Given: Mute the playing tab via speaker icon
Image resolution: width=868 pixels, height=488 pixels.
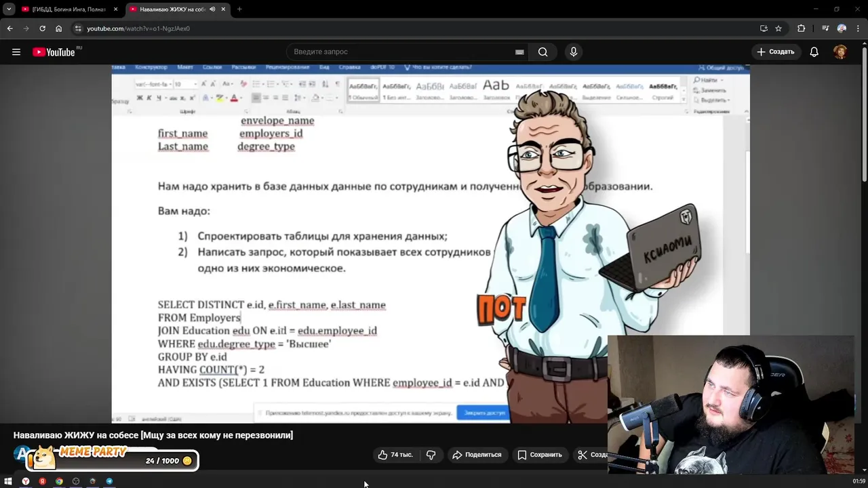Looking at the screenshot, I should tap(212, 9).
